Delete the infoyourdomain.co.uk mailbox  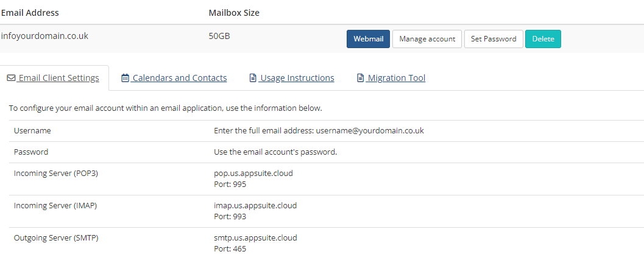(543, 39)
